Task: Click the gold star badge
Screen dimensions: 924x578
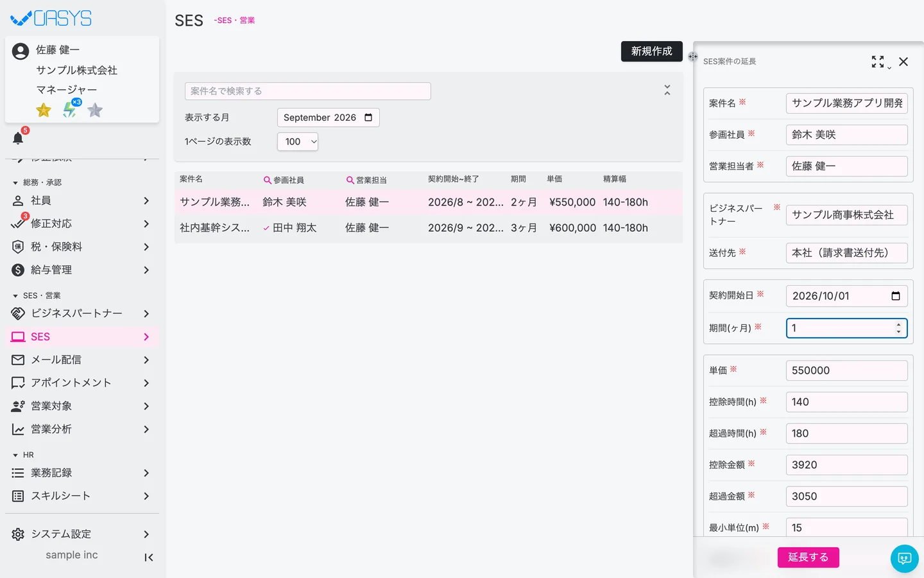Action: point(44,110)
